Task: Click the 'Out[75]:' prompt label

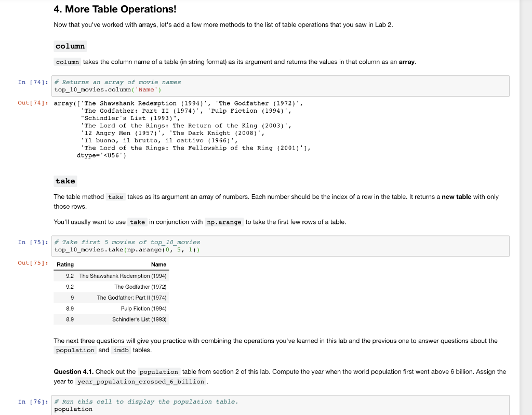Action: [x=33, y=263]
